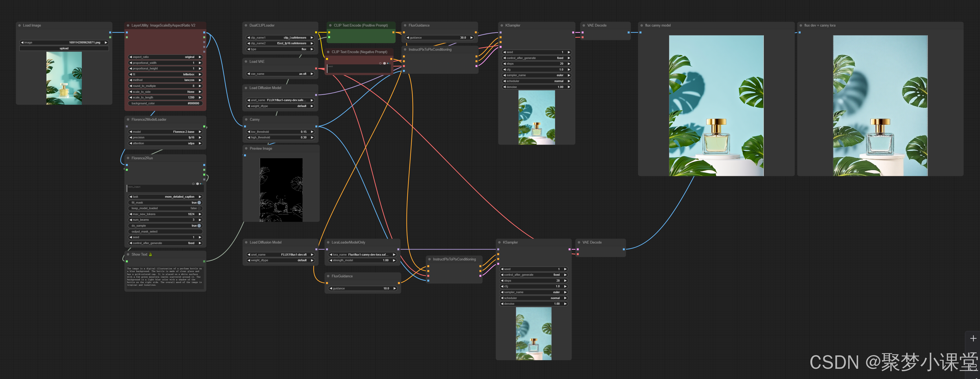Toggle the fill_mask switch in Florence2Run
The width and height of the screenshot is (980, 379).
click(199, 203)
